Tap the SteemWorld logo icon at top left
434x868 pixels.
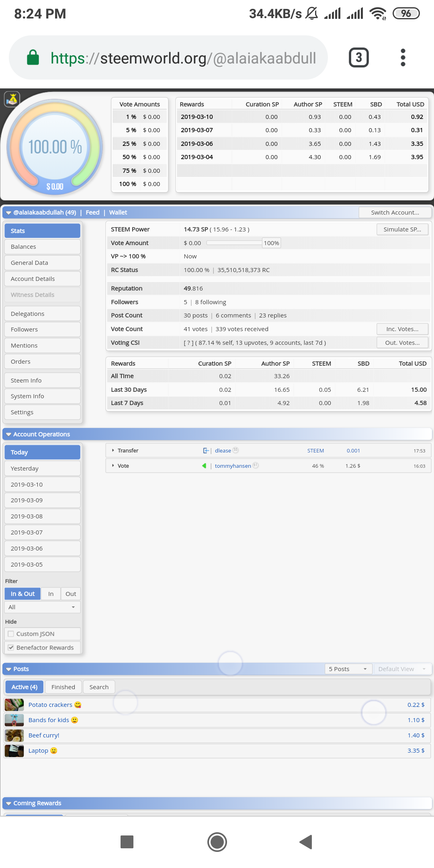12,99
